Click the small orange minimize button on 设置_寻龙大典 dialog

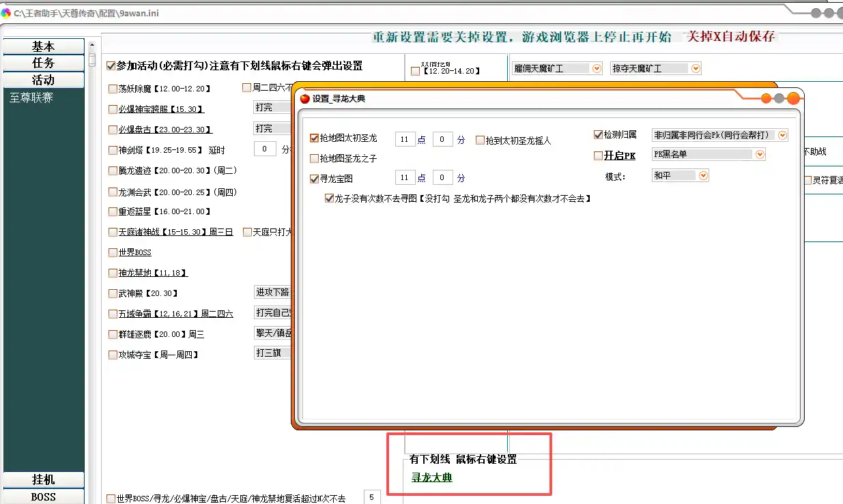pyautogui.click(x=766, y=98)
